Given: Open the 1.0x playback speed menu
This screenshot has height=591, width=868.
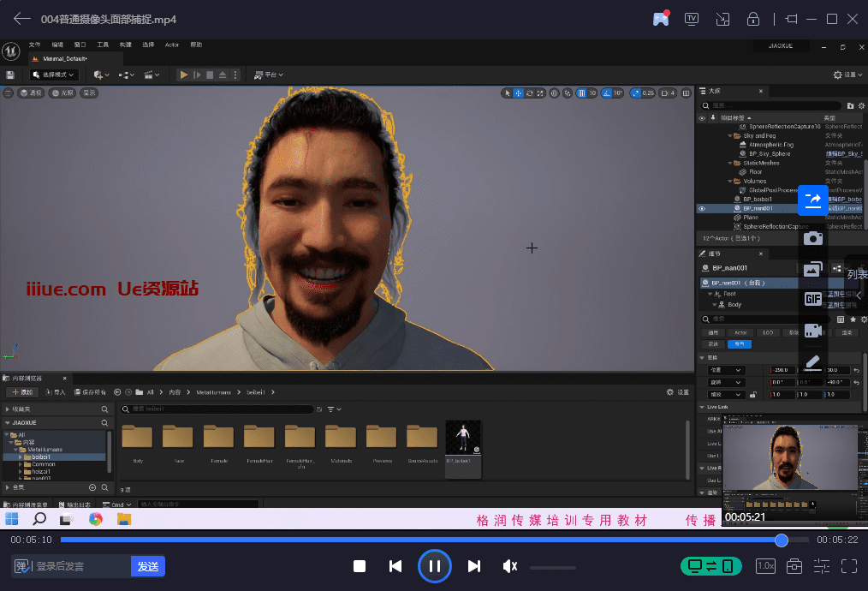Looking at the screenshot, I should (x=765, y=566).
